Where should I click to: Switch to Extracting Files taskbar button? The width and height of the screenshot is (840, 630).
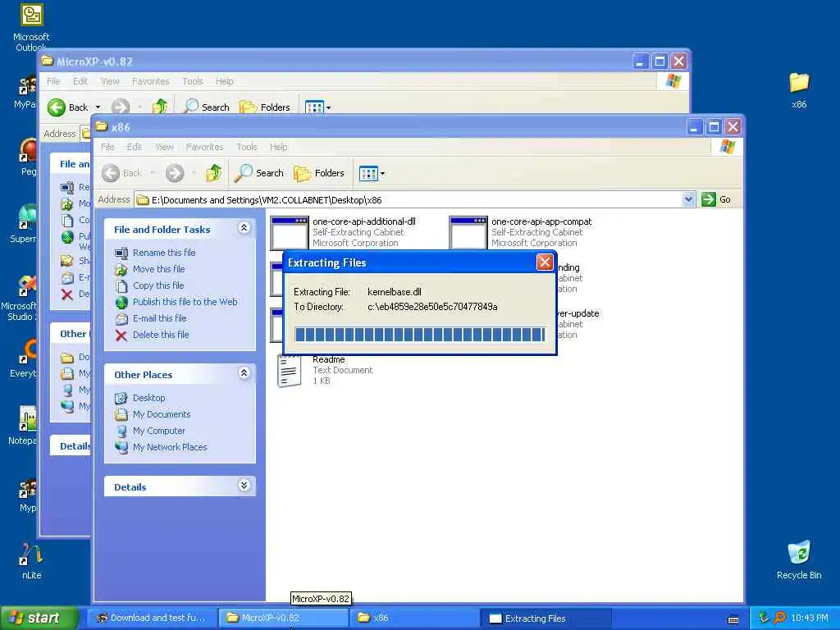546,619
